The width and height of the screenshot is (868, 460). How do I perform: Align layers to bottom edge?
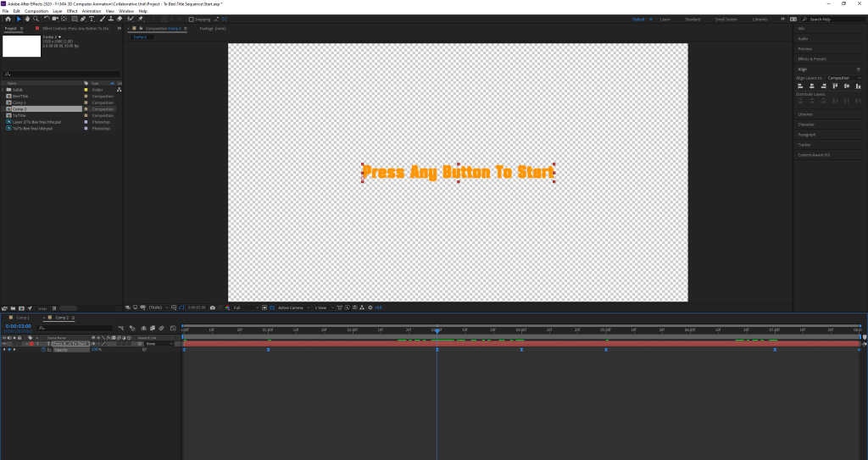click(x=858, y=86)
